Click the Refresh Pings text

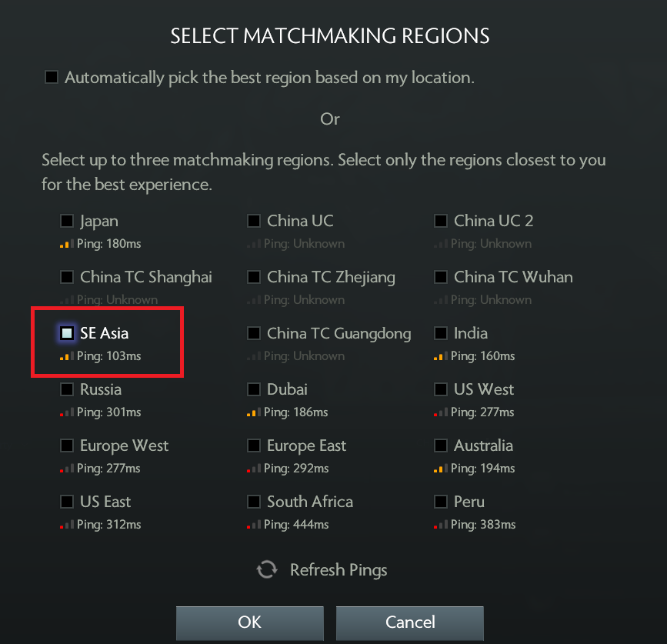point(339,570)
